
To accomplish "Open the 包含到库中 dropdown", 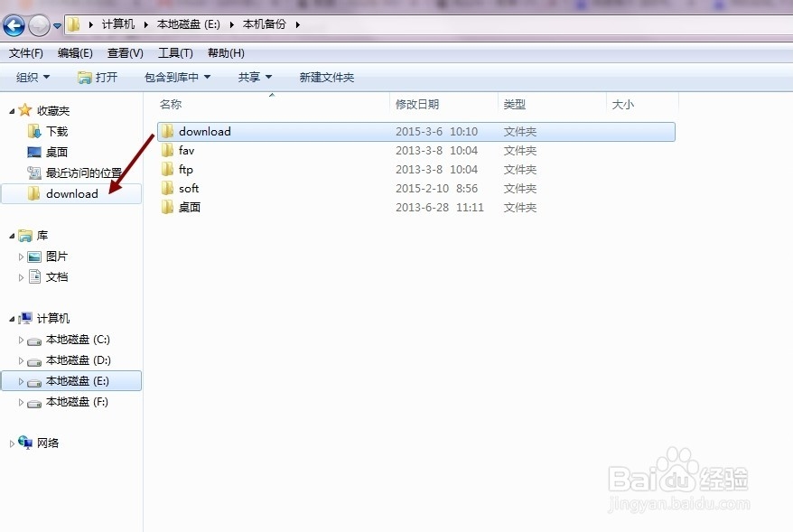I will point(177,78).
